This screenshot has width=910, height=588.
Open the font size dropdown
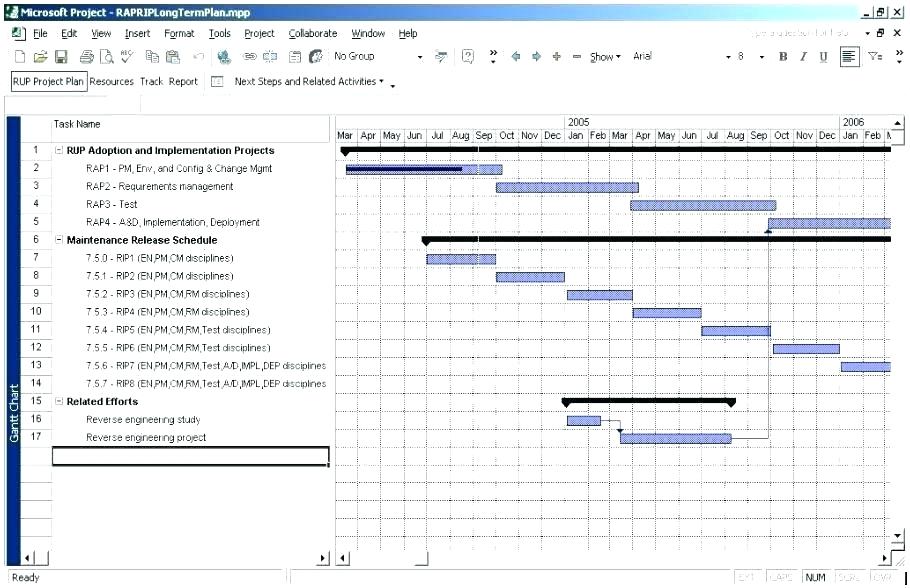point(761,57)
